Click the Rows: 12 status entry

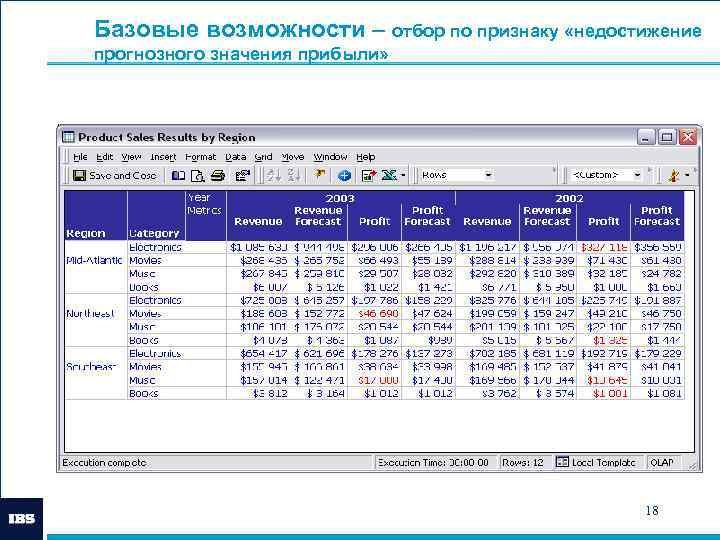pos(523,462)
